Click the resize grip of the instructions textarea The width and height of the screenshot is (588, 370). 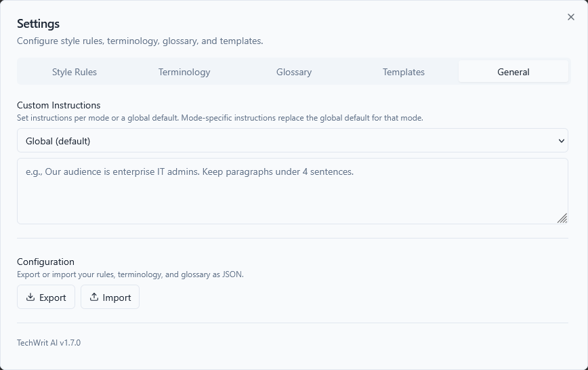[x=562, y=218]
